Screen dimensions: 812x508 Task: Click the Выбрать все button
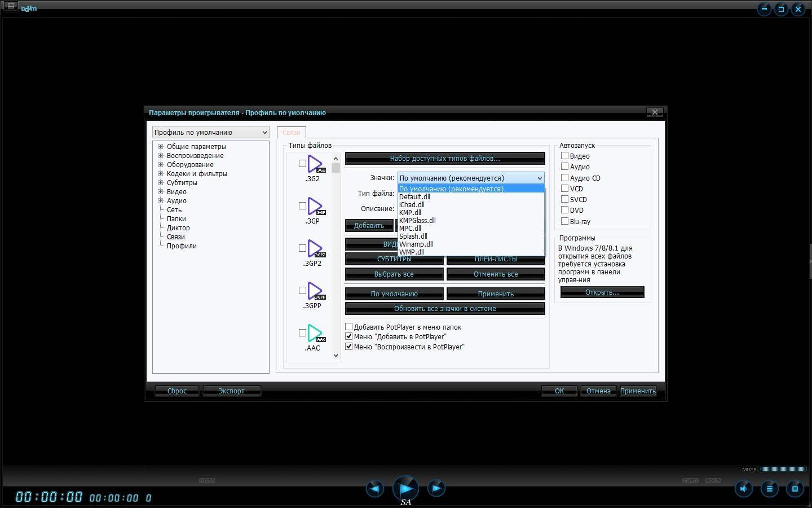[394, 274]
